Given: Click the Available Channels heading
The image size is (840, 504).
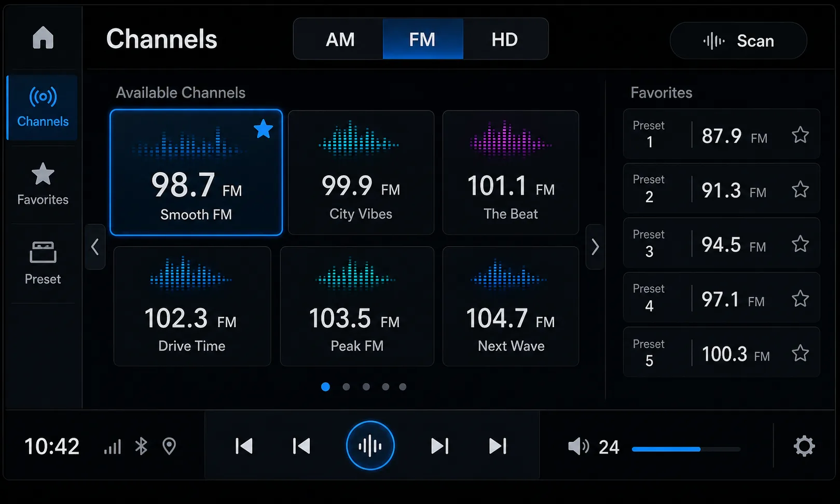Looking at the screenshot, I should coord(181,92).
